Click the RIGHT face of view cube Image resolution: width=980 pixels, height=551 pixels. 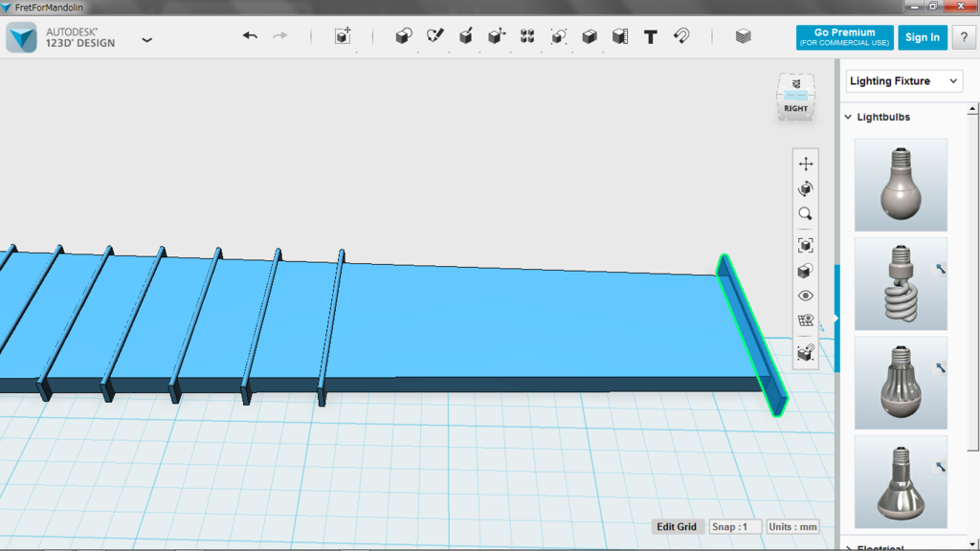click(795, 109)
